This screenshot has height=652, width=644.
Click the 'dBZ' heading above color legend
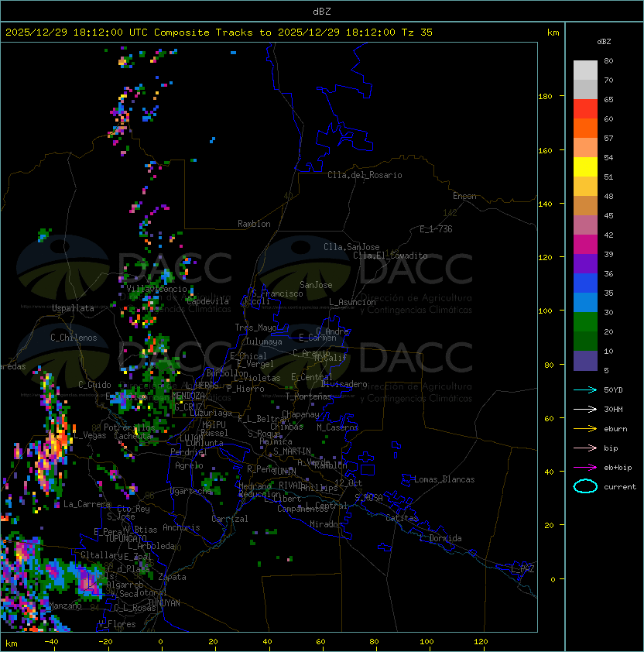click(604, 42)
